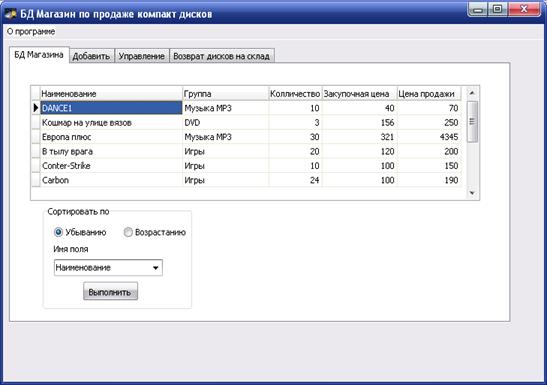Select the Возрастанию radio button
547x385 pixels.
click(128, 232)
